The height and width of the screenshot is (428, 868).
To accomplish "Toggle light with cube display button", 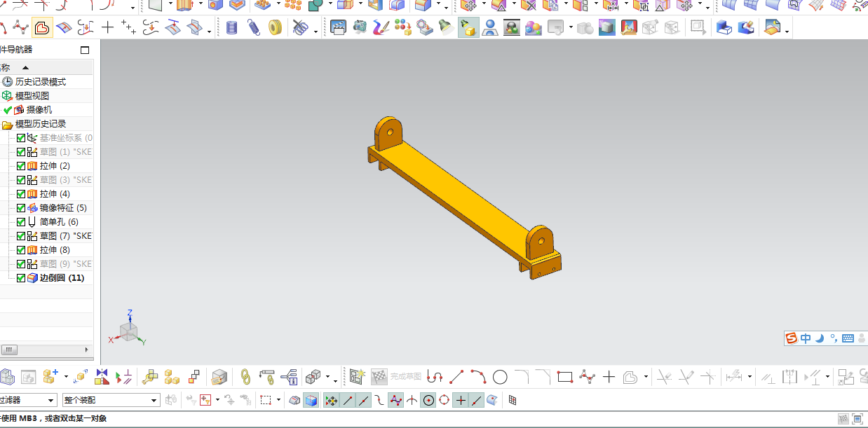I will pyautogui.click(x=468, y=28).
